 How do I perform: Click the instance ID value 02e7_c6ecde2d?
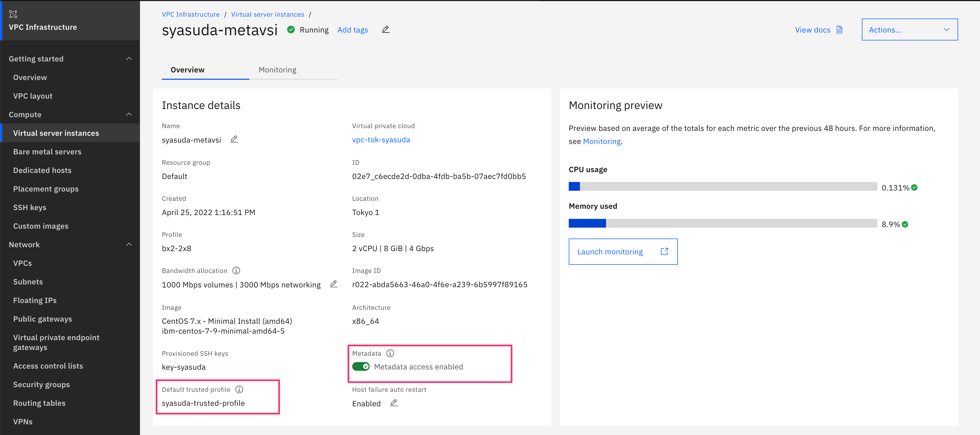[x=439, y=176]
